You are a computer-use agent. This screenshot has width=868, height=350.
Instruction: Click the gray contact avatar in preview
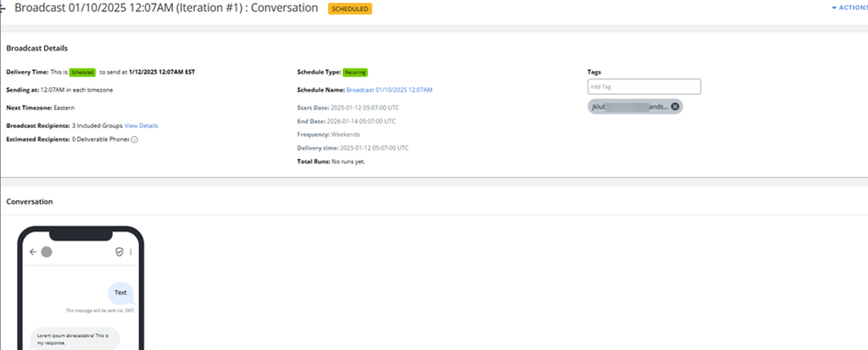pyautogui.click(x=47, y=252)
